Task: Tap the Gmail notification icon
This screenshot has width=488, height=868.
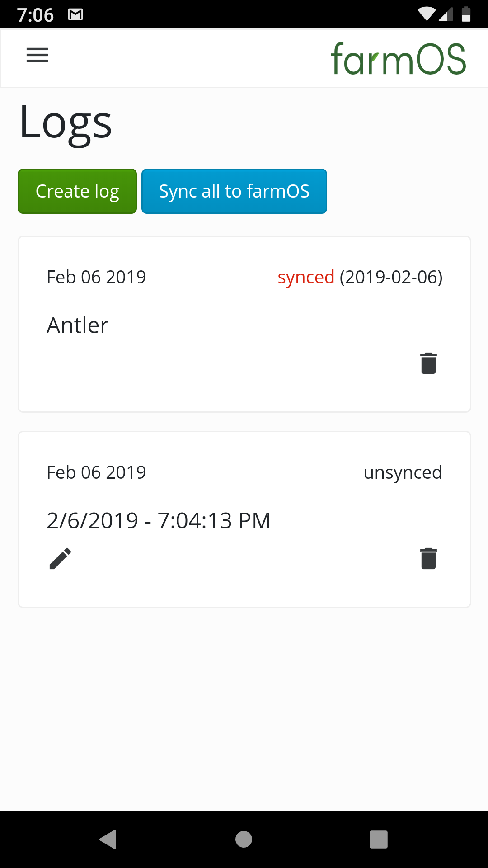Action: (75, 15)
